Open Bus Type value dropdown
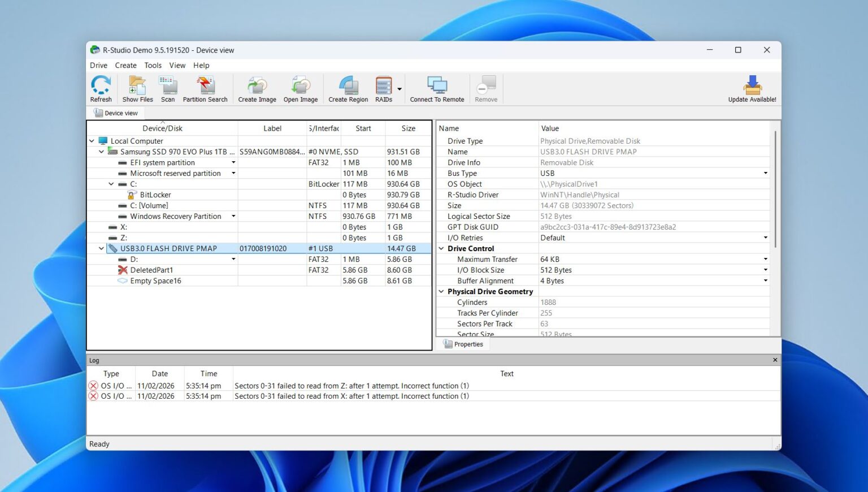The image size is (868, 492). coord(766,173)
